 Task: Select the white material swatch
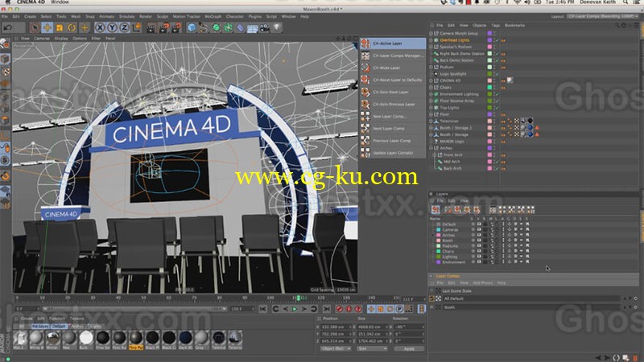86,338
